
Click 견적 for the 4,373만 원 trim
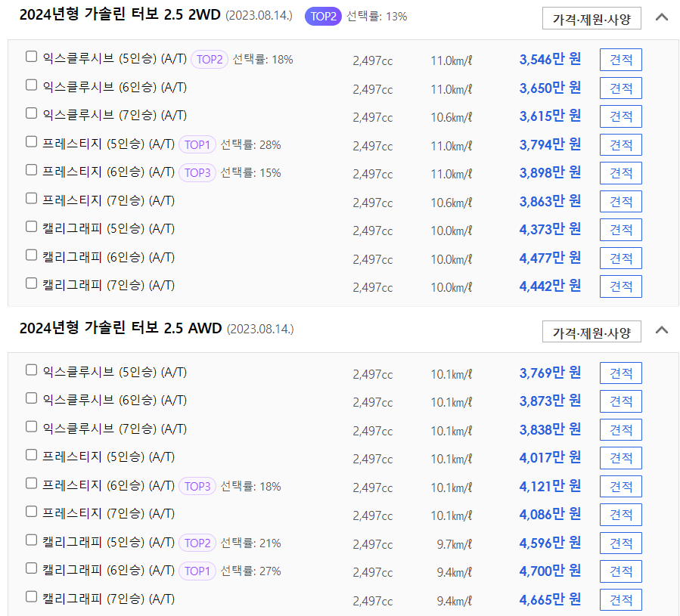coord(620,230)
